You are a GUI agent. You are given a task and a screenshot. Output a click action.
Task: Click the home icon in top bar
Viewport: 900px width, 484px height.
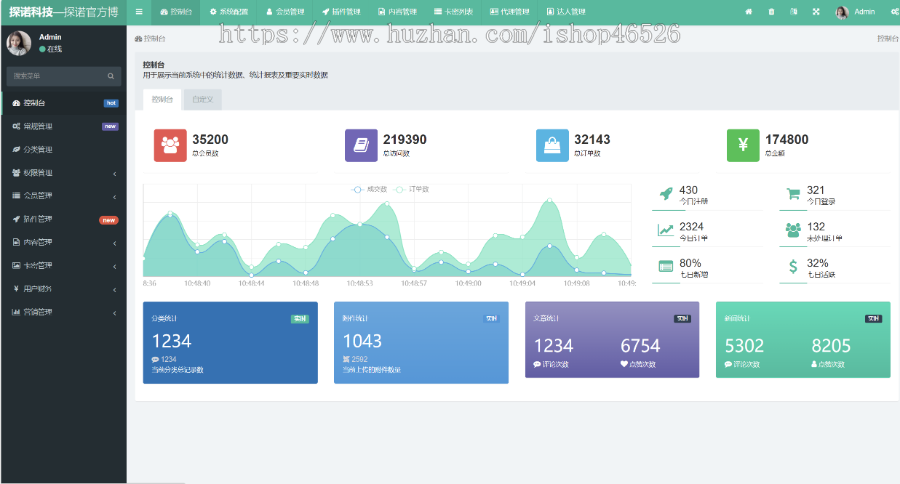tap(749, 11)
